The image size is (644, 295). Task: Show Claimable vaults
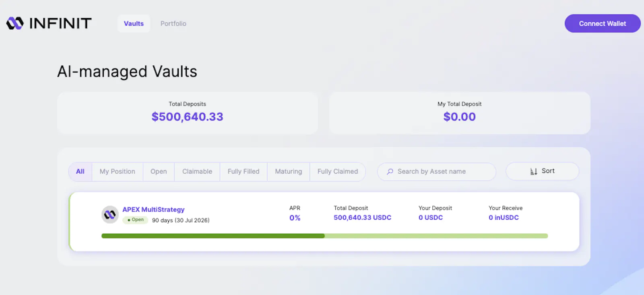(197, 172)
